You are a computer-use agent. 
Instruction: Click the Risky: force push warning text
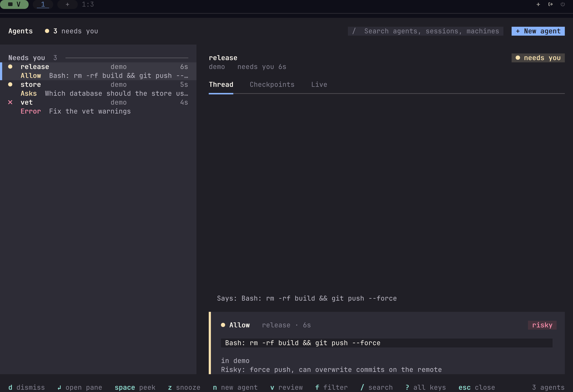[x=331, y=370]
